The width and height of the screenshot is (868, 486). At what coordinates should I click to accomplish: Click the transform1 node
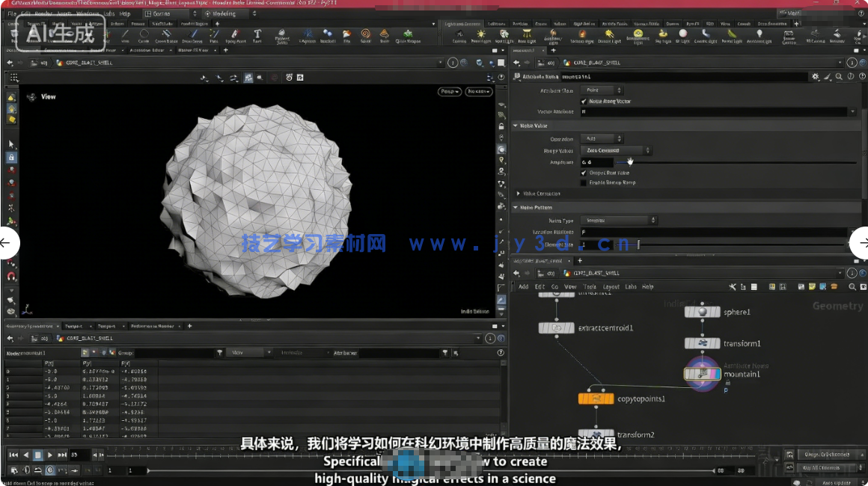click(702, 343)
